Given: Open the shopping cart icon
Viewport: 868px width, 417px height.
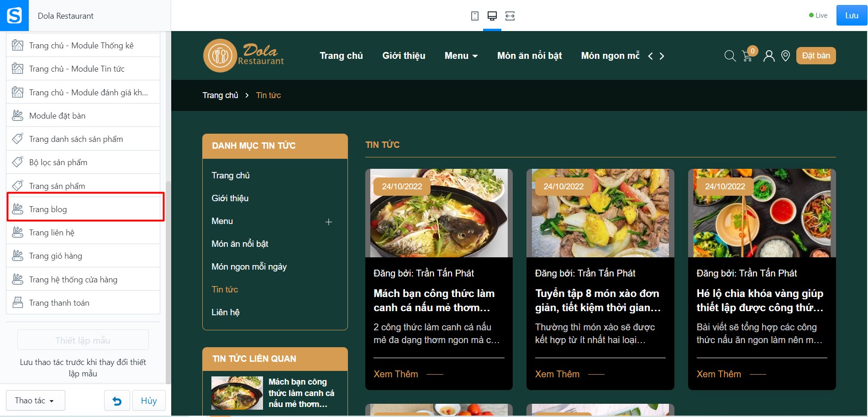Looking at the screenshot, I should click(x=747, y=56).
